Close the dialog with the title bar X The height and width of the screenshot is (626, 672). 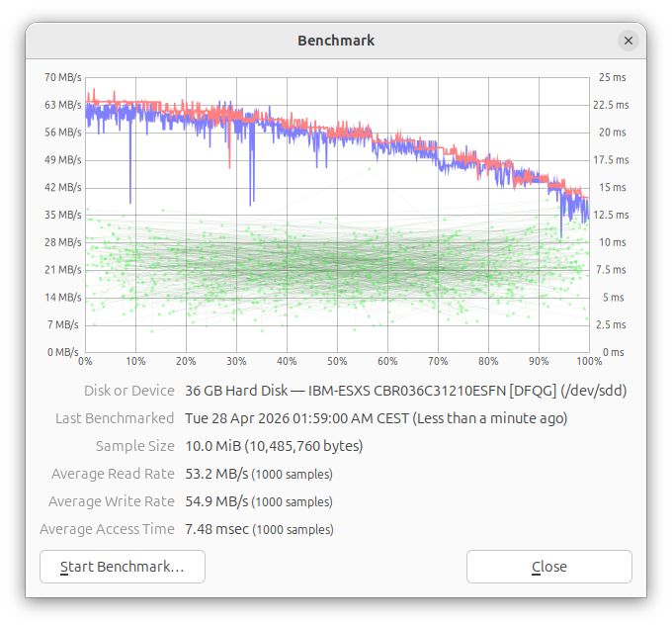[x=629, y=41]
